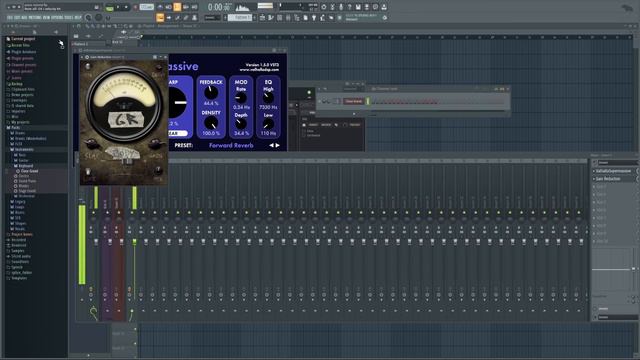The image size is (640, 360).
Task: Select ValhallaSupermassive mixer effect slot
Action: pos(613,171)
